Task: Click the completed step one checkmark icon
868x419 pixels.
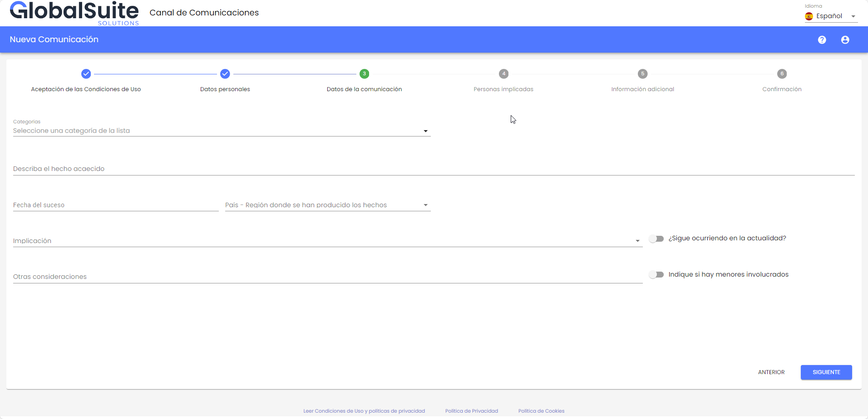Action: click(86, 74)
